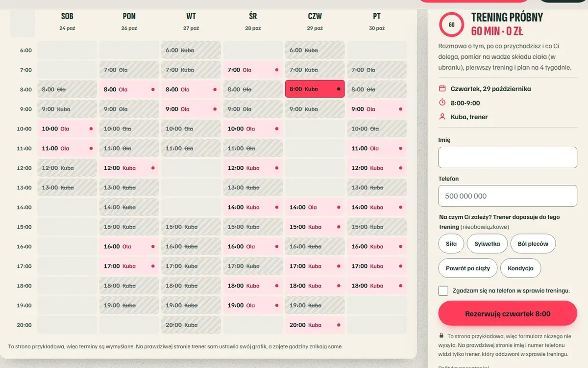Pick Wednesday 12:00 slot with Kuba
This screenshot has height=368, width=588.
(x=253, y=168)
